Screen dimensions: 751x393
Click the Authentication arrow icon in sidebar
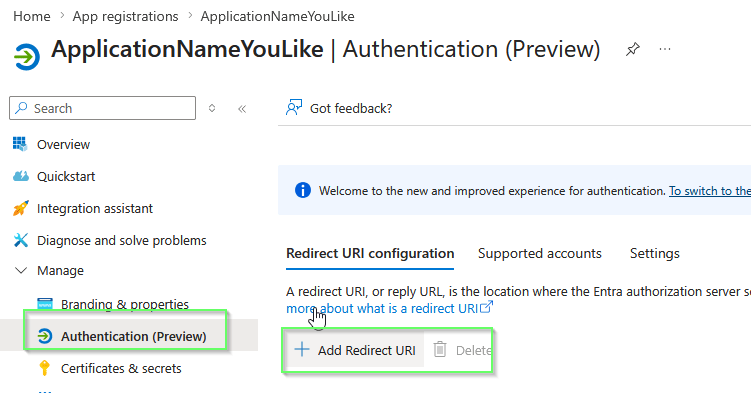click(x=45, y=336)
